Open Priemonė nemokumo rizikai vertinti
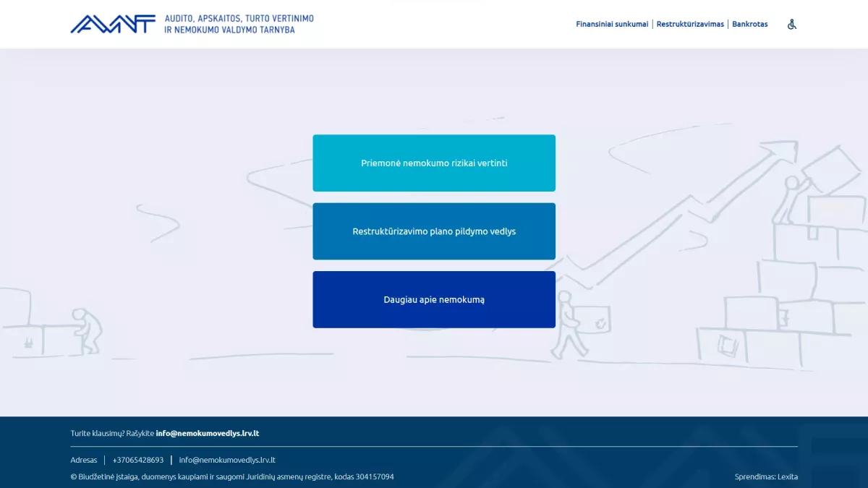This screenshot has height=488, width=868. tap(434, 163)
